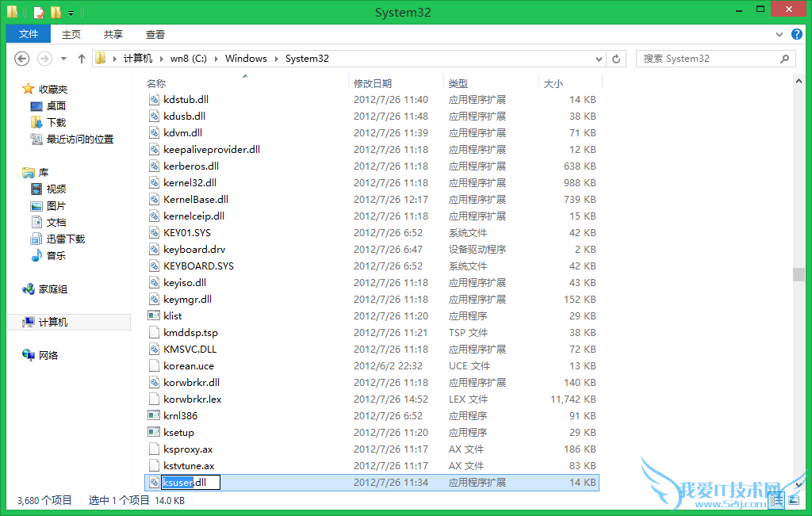Sort by 大小 column header
Screen dimensions: 812x516
[x=553, y=83]
